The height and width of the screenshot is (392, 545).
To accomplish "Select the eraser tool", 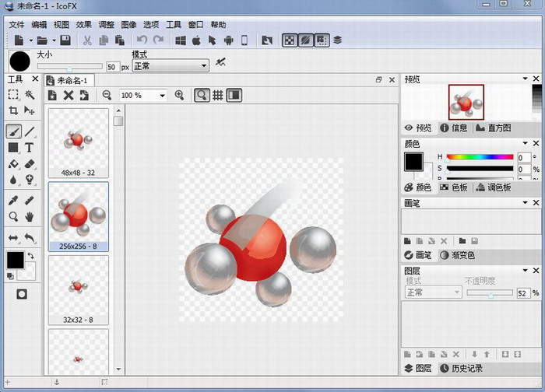I will point(30,163).
